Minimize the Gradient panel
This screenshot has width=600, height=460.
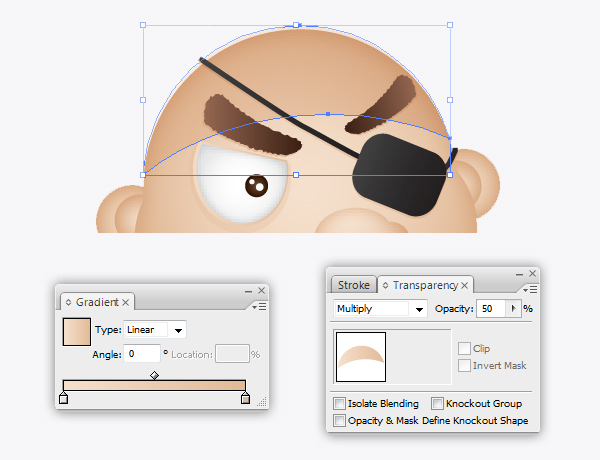point(248,292)
